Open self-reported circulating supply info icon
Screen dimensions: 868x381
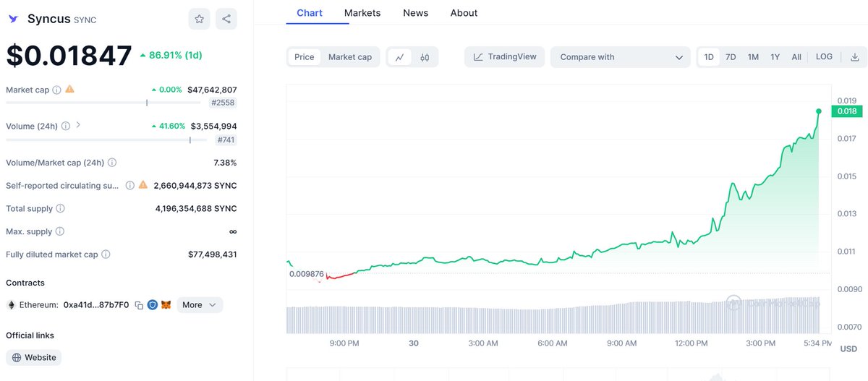coord(129,186)
